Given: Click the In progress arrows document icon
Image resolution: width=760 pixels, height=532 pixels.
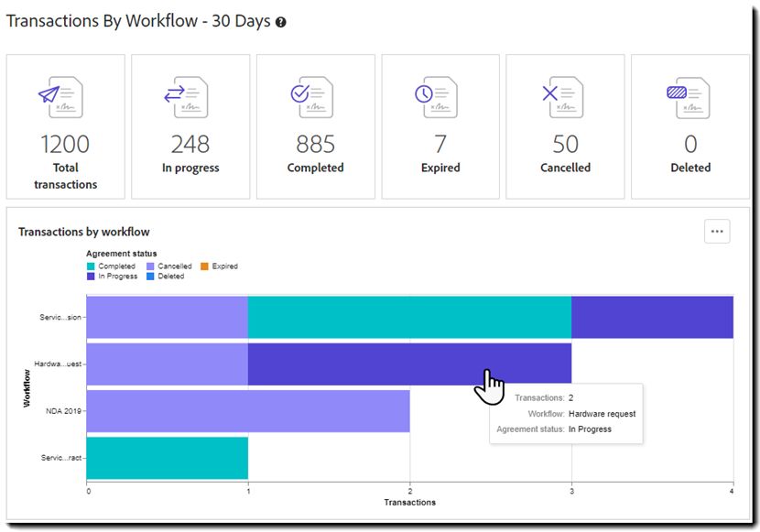Looking at the screenshot, I should [186, 97].
